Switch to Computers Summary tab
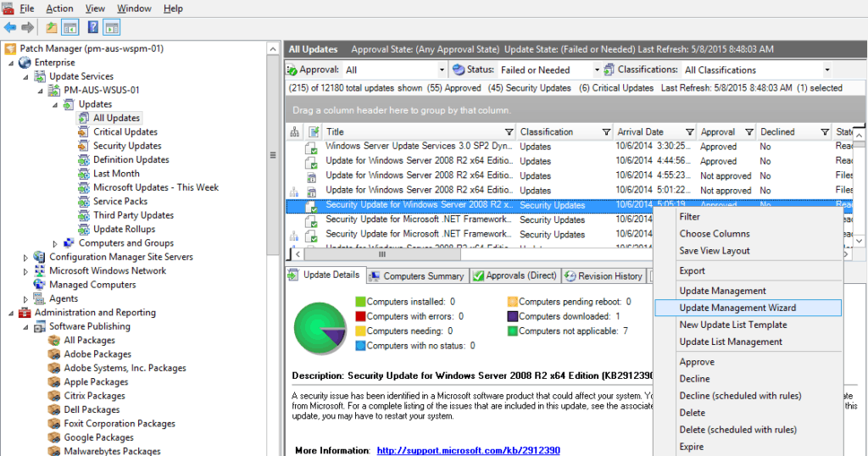868x456 pixels. (417, 275)
